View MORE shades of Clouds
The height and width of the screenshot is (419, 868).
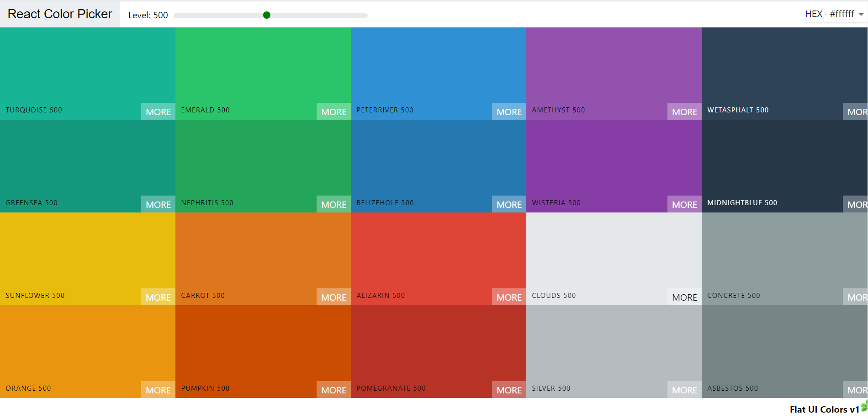(x=684, y=297)
